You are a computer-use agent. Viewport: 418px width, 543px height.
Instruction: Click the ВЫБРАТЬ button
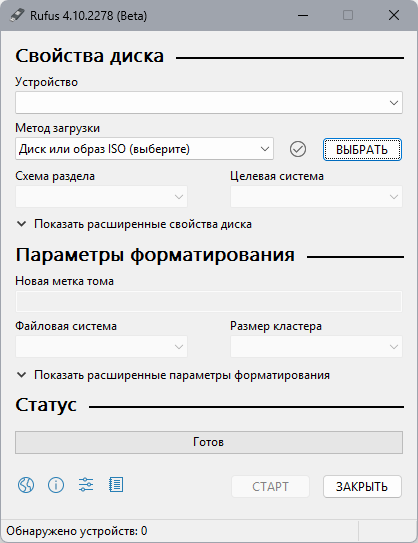pyautogui.click(x=362, y=150)
